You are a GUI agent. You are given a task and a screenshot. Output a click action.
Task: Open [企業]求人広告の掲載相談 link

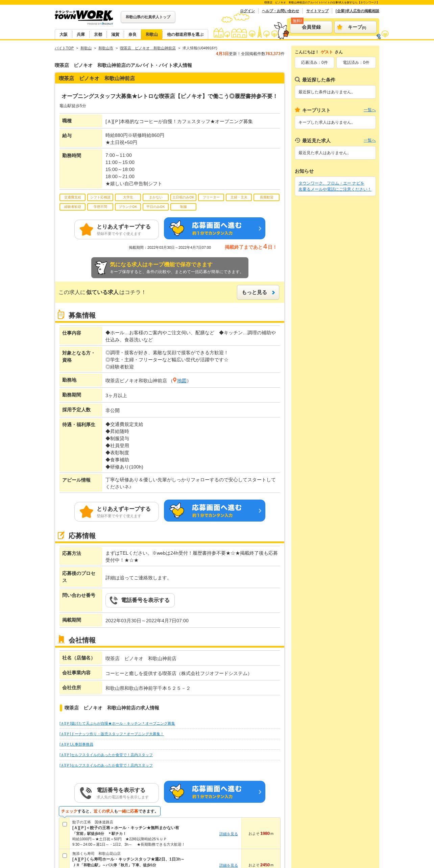357,11
